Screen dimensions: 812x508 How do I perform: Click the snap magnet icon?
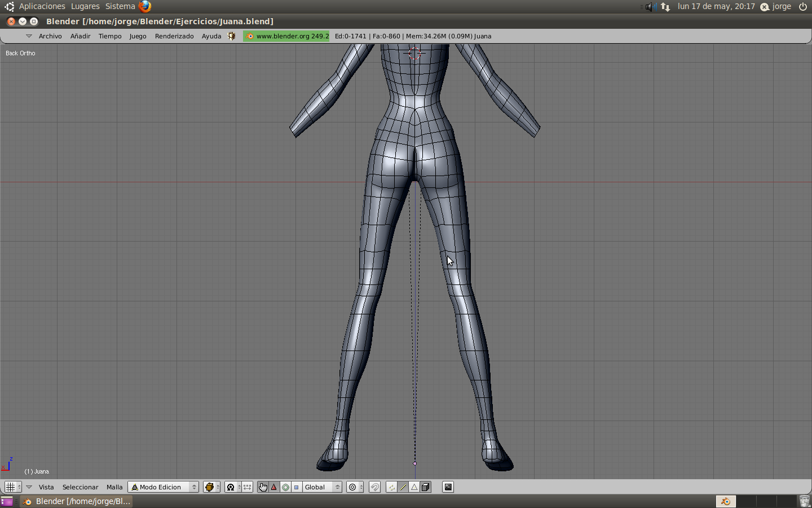coord(374,487)
